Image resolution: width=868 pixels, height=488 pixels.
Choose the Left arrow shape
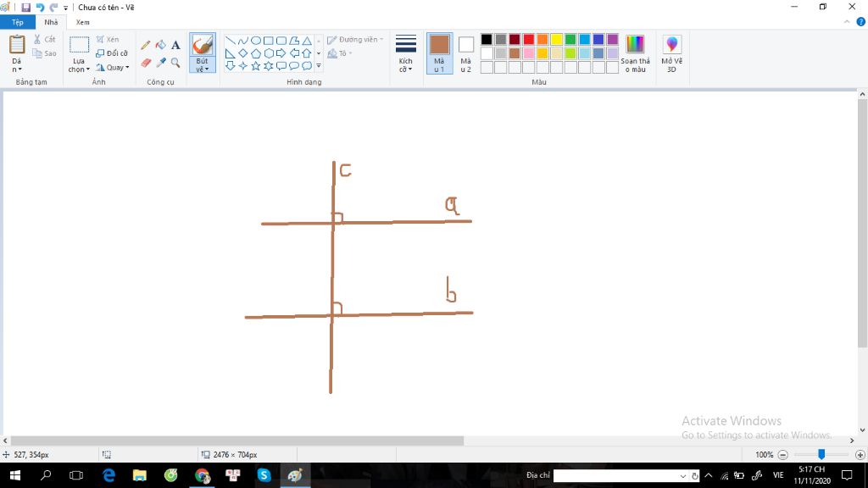[x=294, y=53]
